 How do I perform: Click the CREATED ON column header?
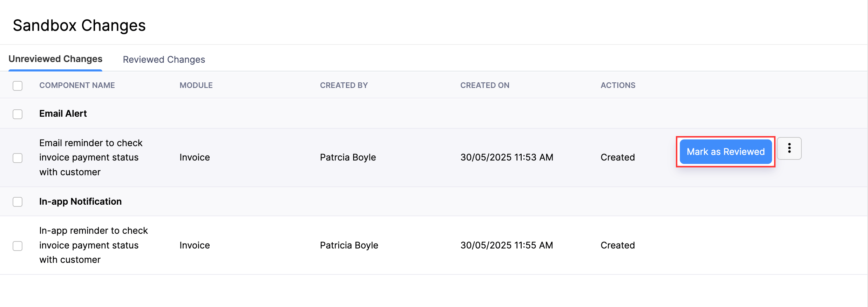point(485,85)
